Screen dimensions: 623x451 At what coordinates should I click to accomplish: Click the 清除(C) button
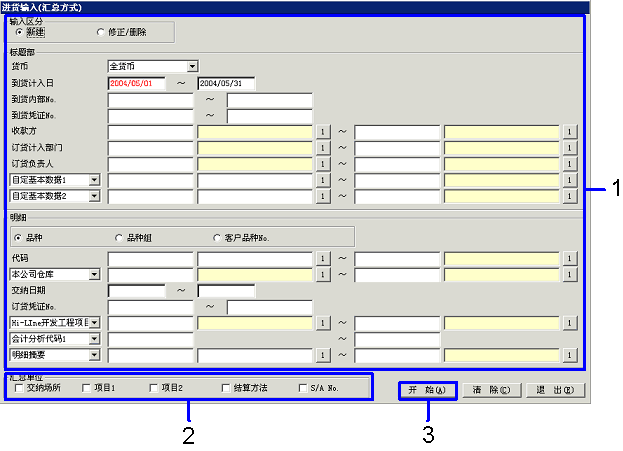coord(491,389)
